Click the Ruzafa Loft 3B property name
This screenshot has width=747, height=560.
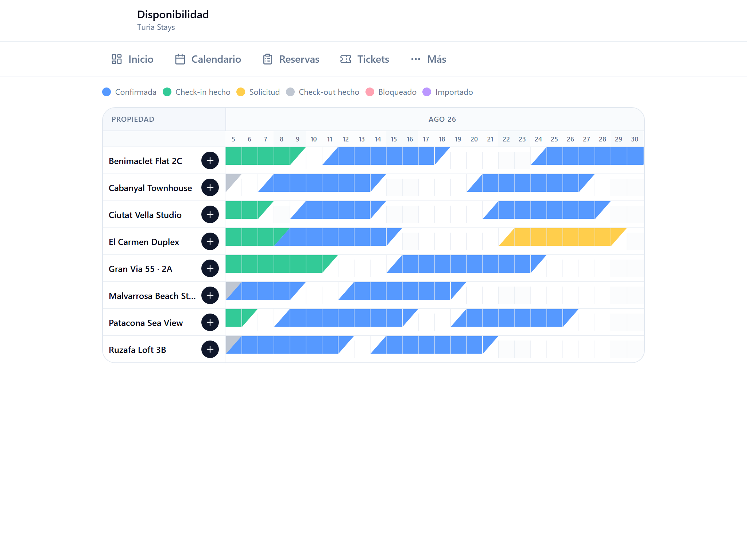(138, 350)
